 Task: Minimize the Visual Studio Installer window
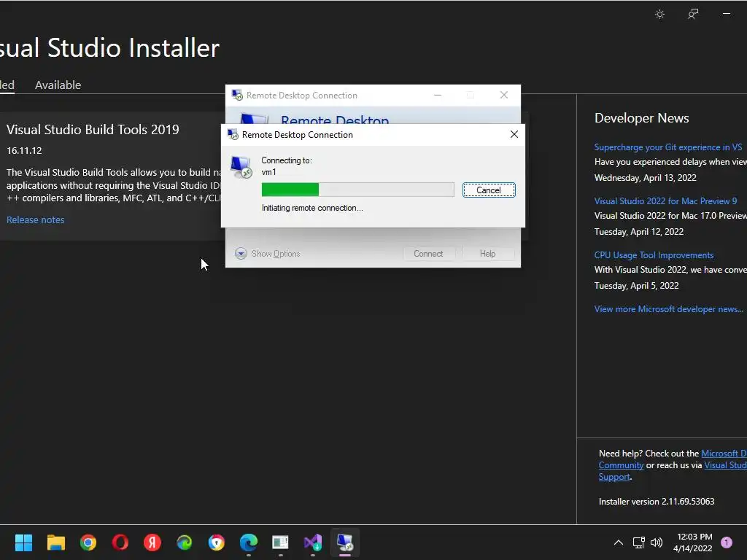727,14
